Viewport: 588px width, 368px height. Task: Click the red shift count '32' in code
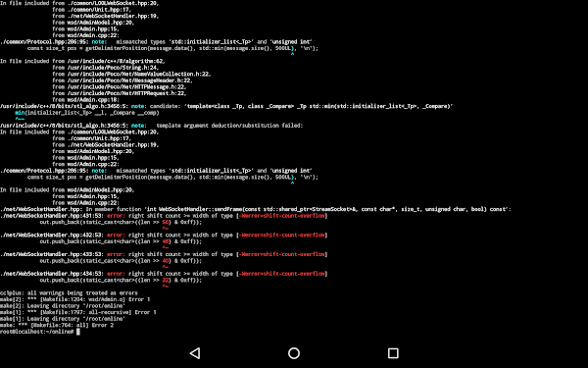166,280
